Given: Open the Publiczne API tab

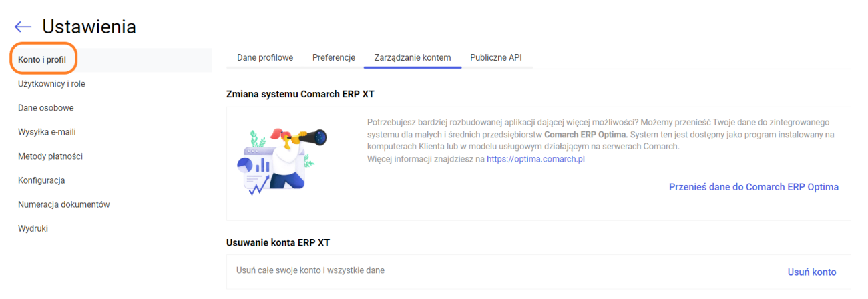Looking at the screenshot, I should click(x=496, y=58).
